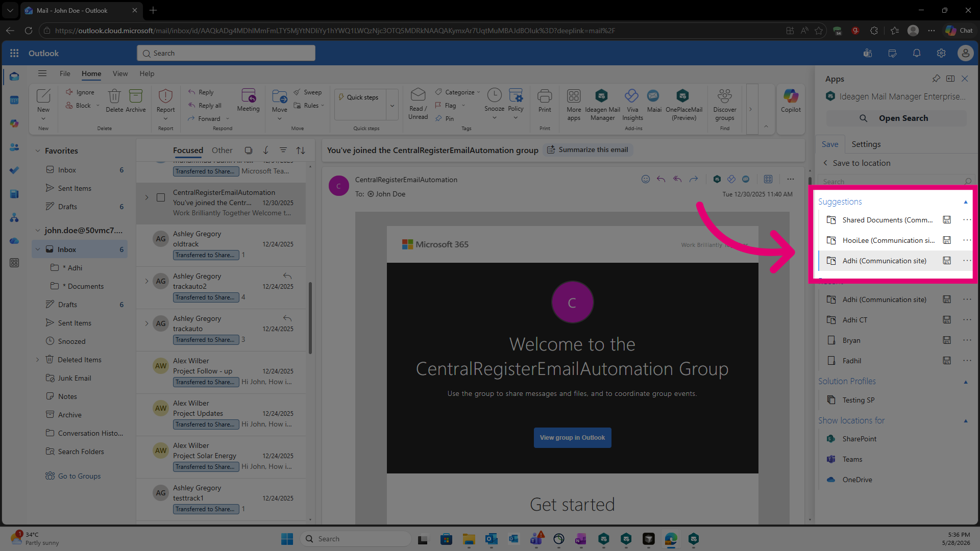Collapse the Show locations for section

[966, 421]
